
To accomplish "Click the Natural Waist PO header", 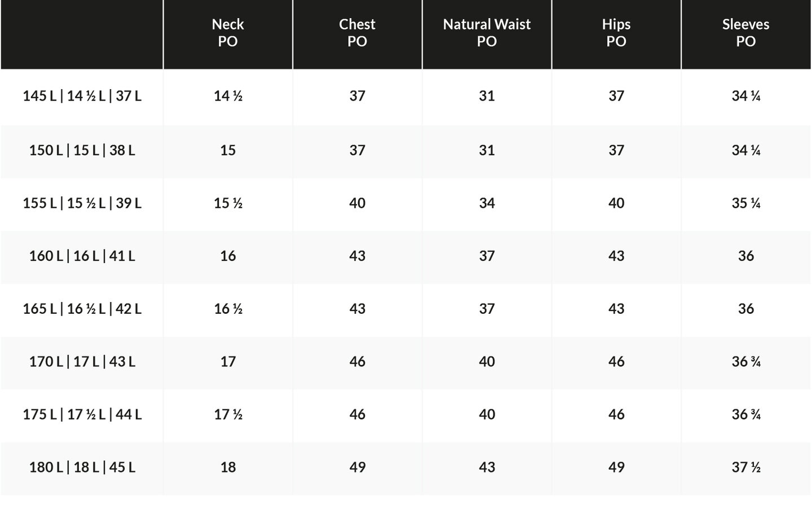I will (x=487, y=33).
